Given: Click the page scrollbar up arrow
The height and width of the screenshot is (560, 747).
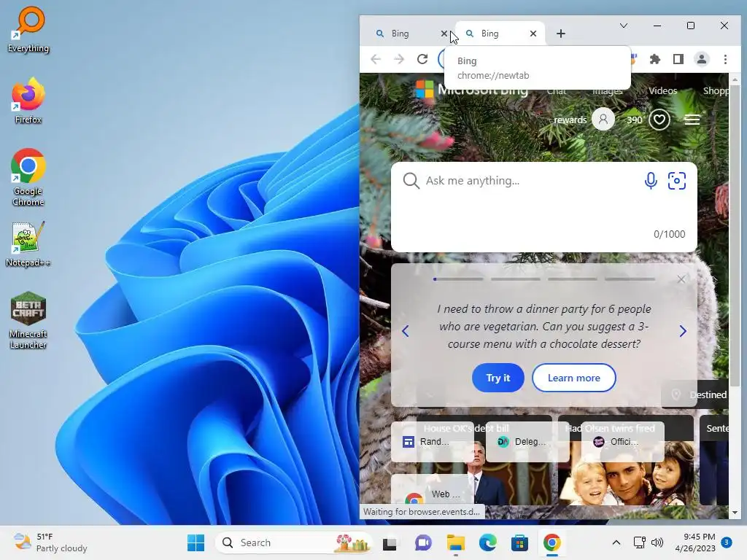Looking at the screenshot, I should 735,79.
